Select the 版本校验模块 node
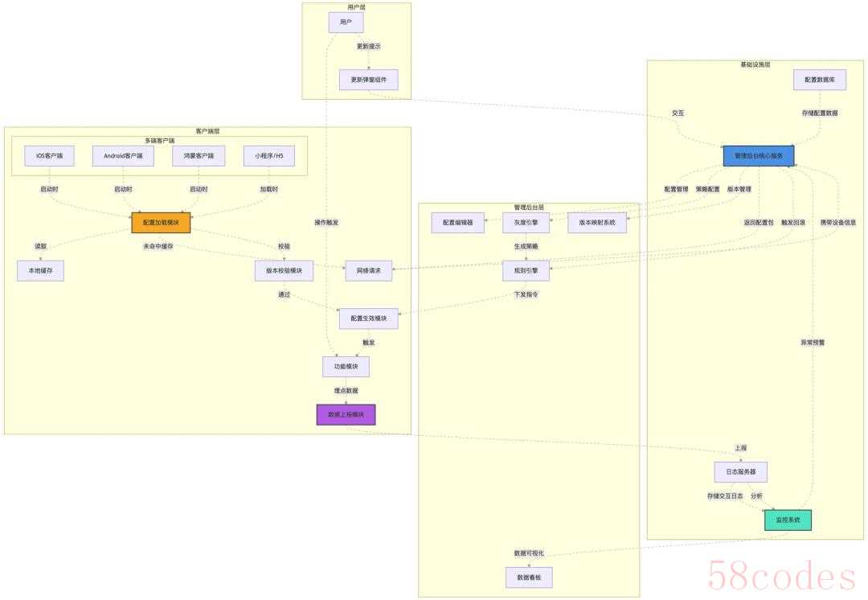868x600 pixels. click(x=284, y=271)
